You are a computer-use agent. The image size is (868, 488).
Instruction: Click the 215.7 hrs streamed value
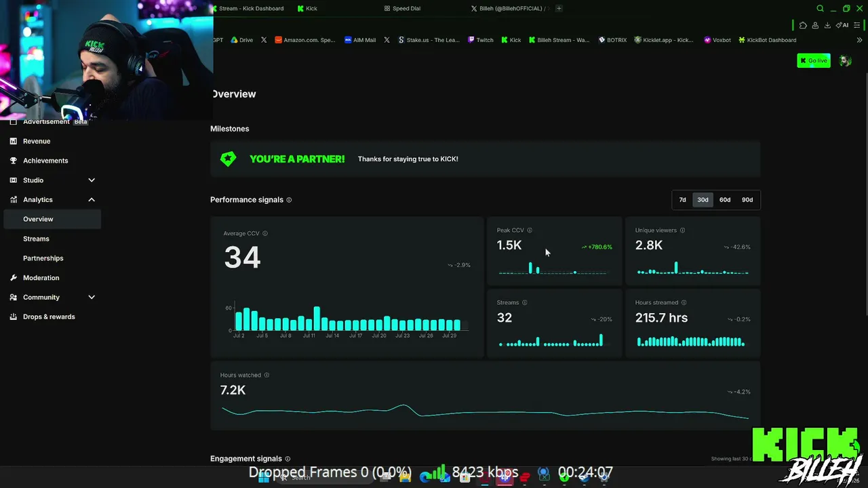(x=661, y=318)
